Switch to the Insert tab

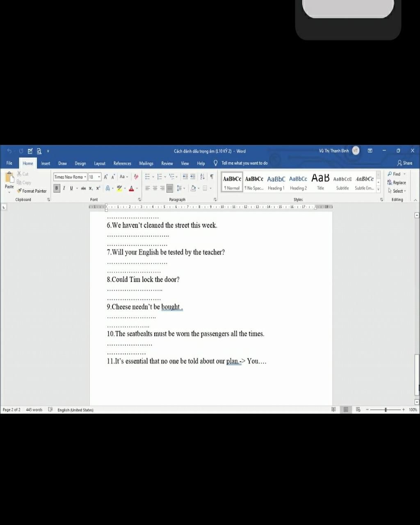point(46,163)
